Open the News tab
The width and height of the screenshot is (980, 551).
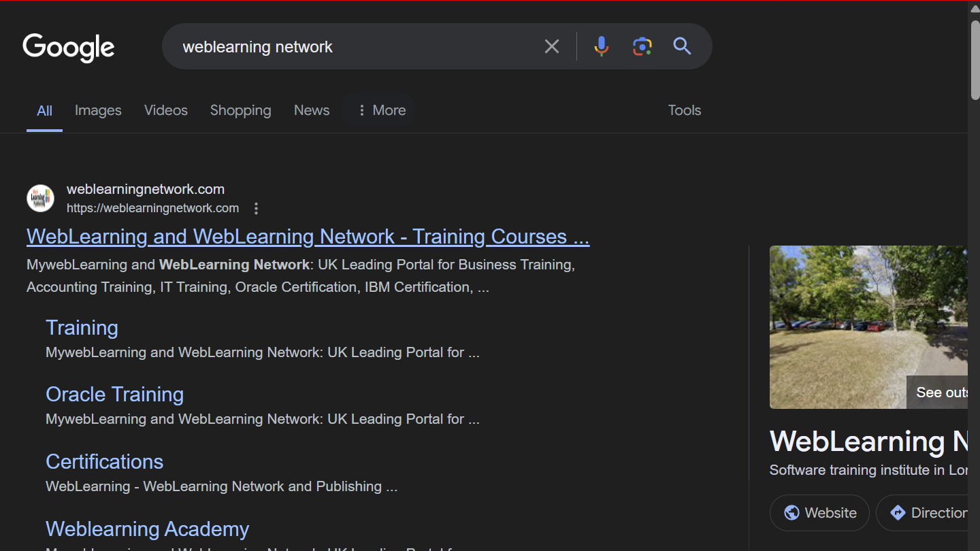point(312,110)
